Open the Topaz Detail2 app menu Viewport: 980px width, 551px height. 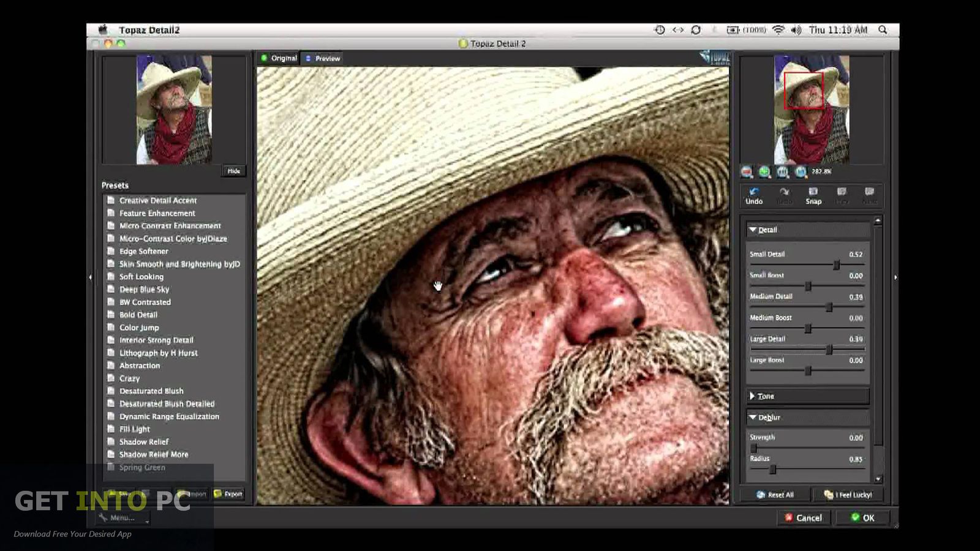149,30
